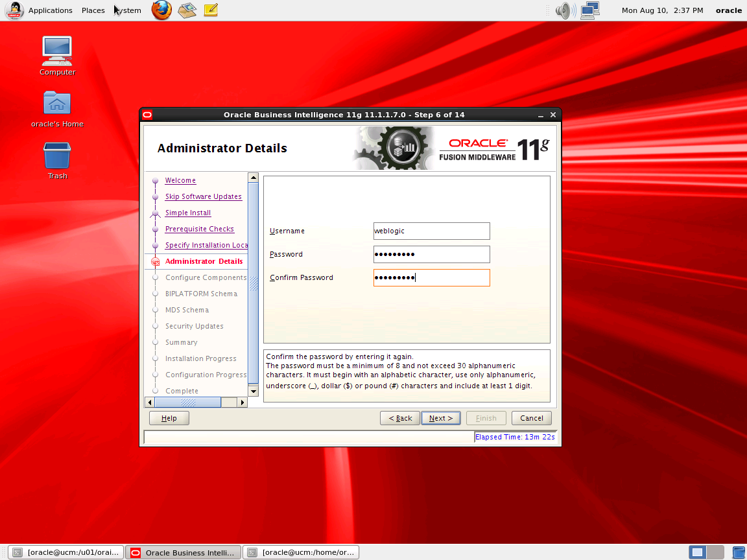Go to the Prerequisite Checks step
This screenshot has height=560, width=747.
coord(200,229)
